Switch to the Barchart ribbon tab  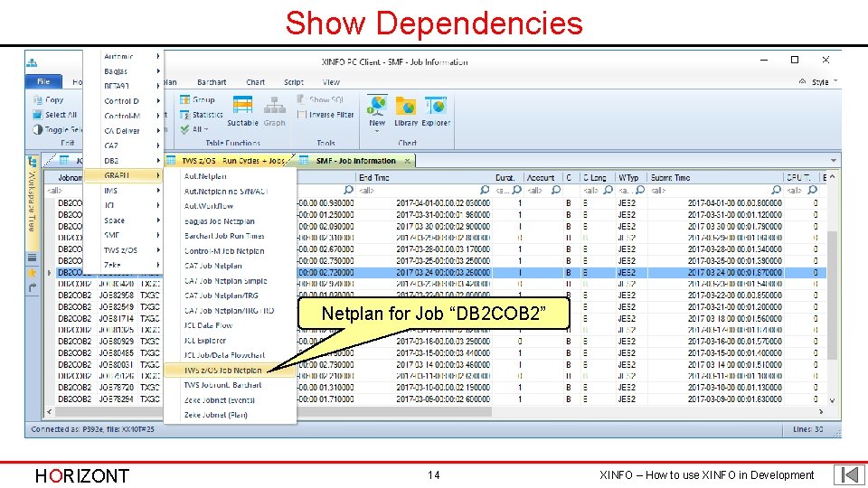(212, 82)
